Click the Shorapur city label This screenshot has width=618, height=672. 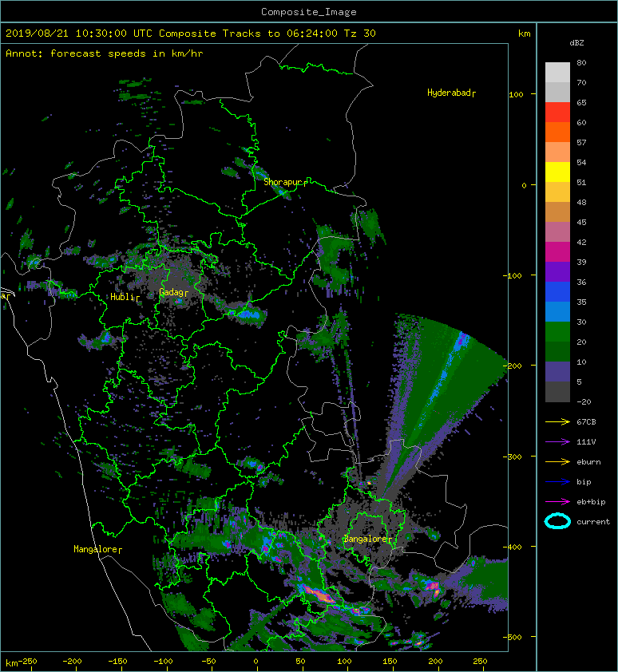285,182
